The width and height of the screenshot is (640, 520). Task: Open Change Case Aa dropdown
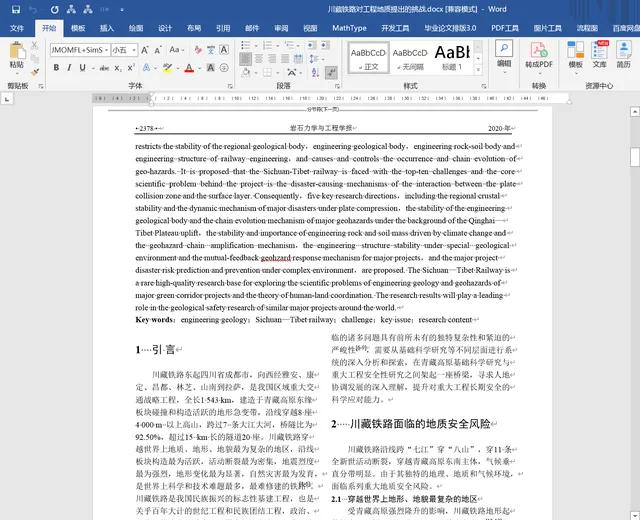[176, 50]
